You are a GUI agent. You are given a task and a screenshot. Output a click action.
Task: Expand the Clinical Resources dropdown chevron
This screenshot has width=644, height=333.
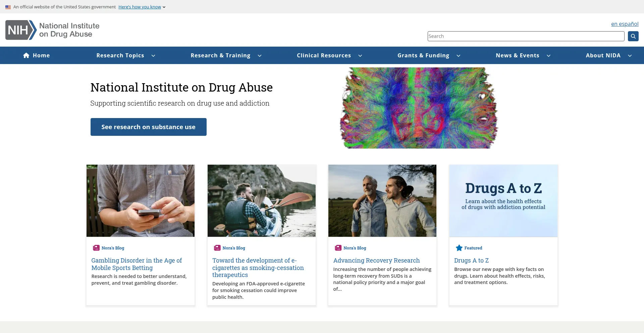[360, 56]
